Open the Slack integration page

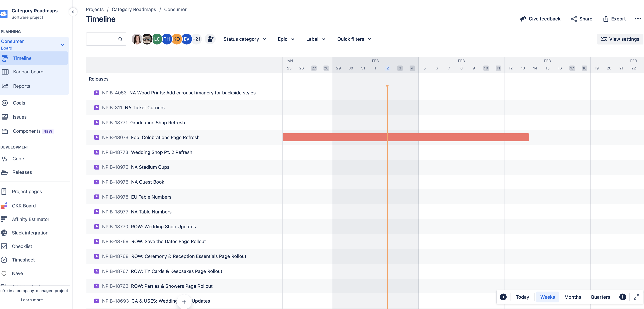(30, 233)
